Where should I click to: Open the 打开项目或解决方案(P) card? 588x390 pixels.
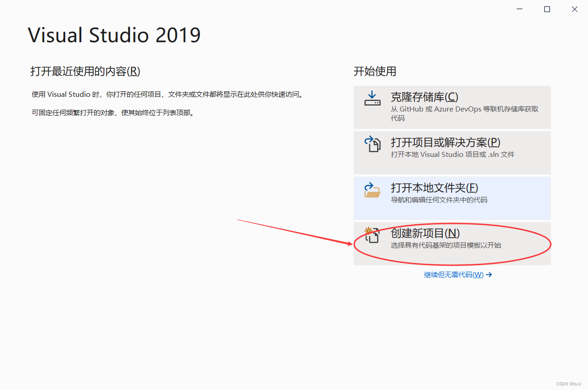(x=452, y=153)
